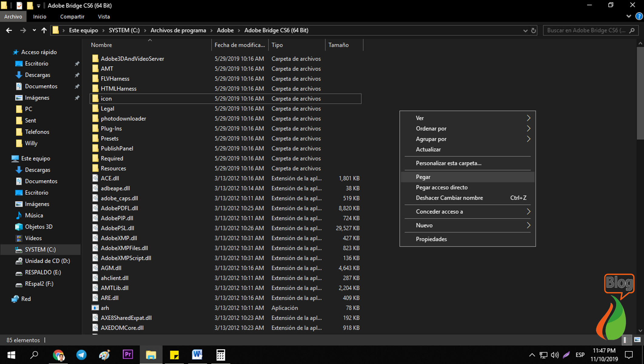Go back with the back arrow
Viewport: 644px width, 364px height.
(x=9, y=30)
